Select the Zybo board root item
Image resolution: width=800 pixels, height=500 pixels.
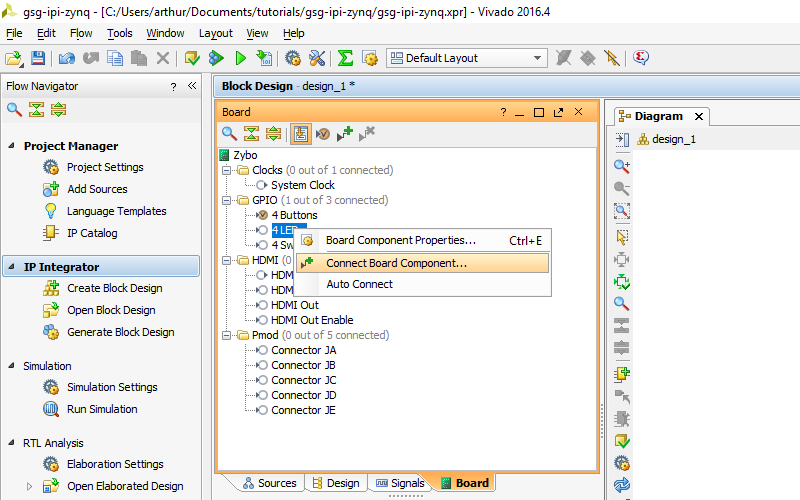coord(245,155)
